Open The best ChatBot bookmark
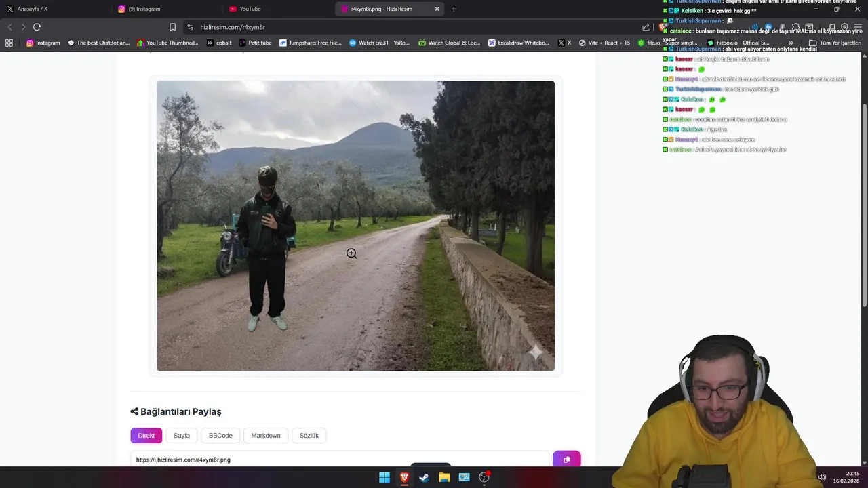The height and width of the screenshot is (488, 868). 98,43
